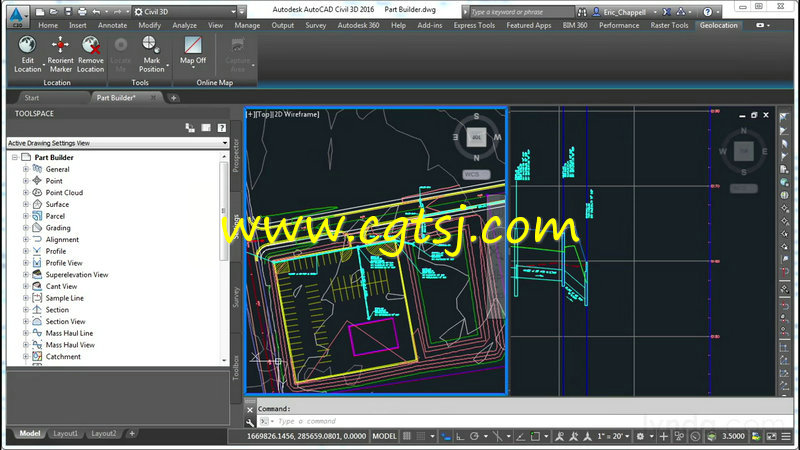
Task: Select the Superelevation View tree item
Action: point(77,274)
